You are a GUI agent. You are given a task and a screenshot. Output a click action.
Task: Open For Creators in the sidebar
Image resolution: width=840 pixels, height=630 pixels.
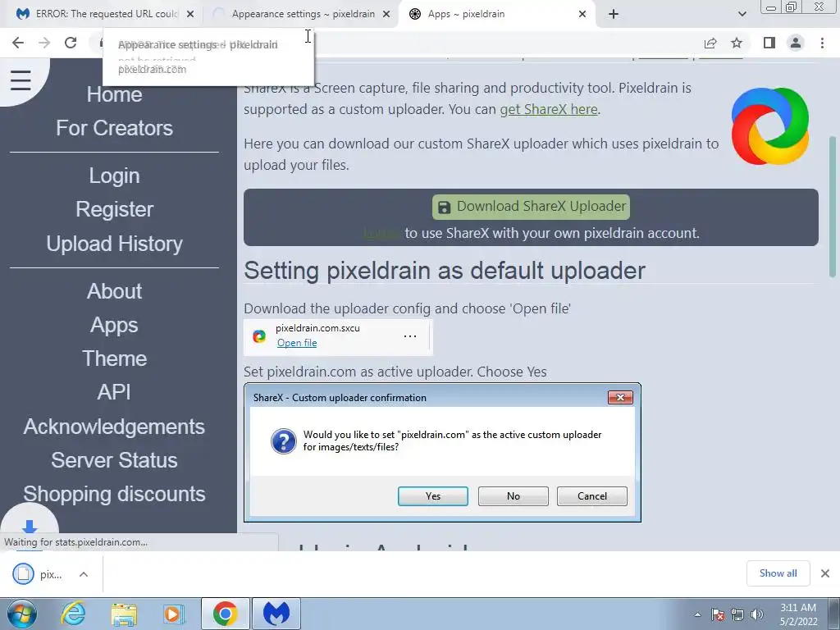click(x=114, y=128)
